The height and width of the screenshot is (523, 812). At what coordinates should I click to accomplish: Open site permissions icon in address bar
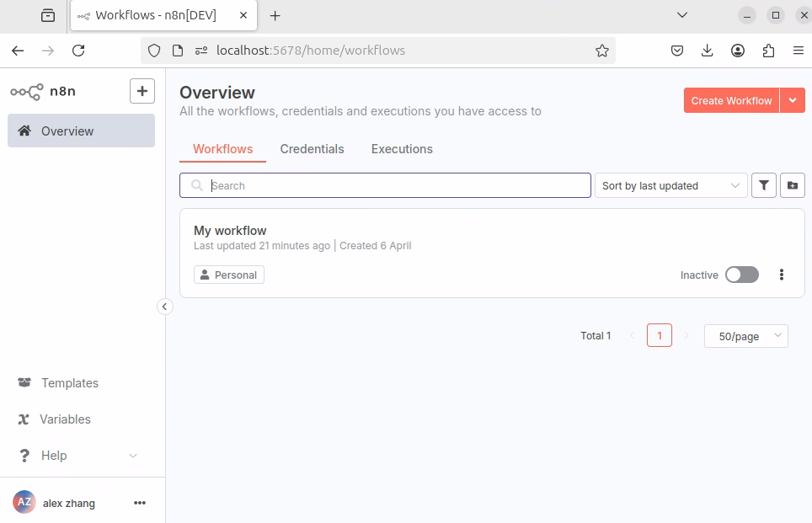point(201,51)
